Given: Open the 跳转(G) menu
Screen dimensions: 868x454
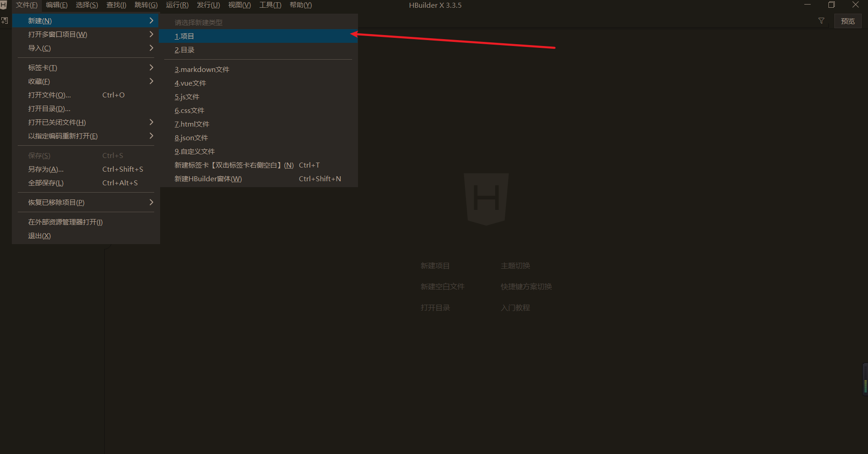Looking at the screenshot, I should pyautogui.click(x=146, y=5).
